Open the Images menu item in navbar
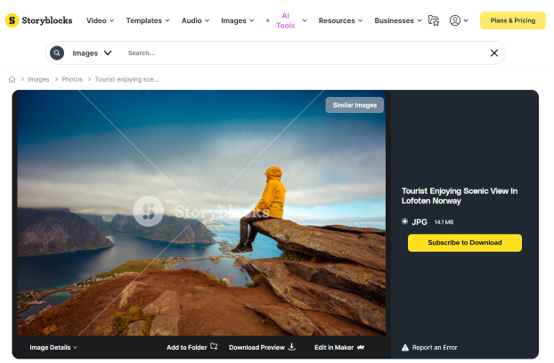The height and width of the screenshot is (363, 554). [x=234, y=21]
